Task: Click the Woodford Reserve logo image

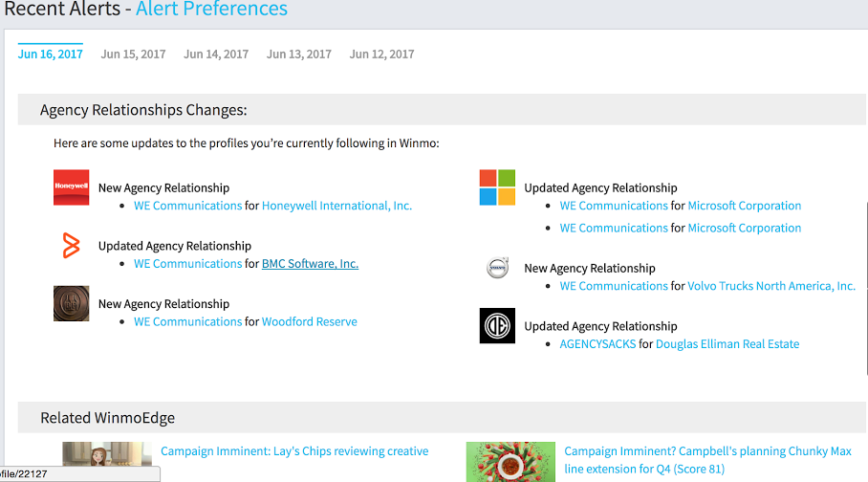Action: tap(71, 303)
